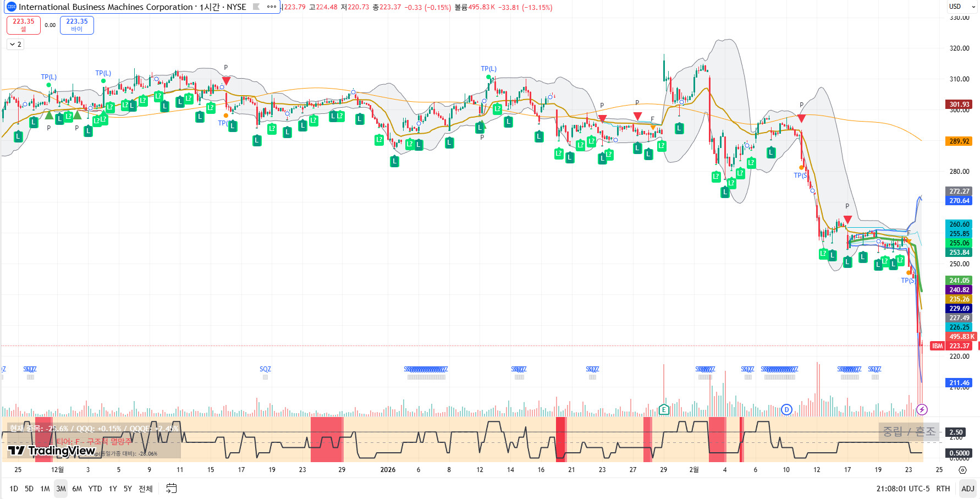
Task: Click the TradingView logo
Action: click(x=52, y=451)
